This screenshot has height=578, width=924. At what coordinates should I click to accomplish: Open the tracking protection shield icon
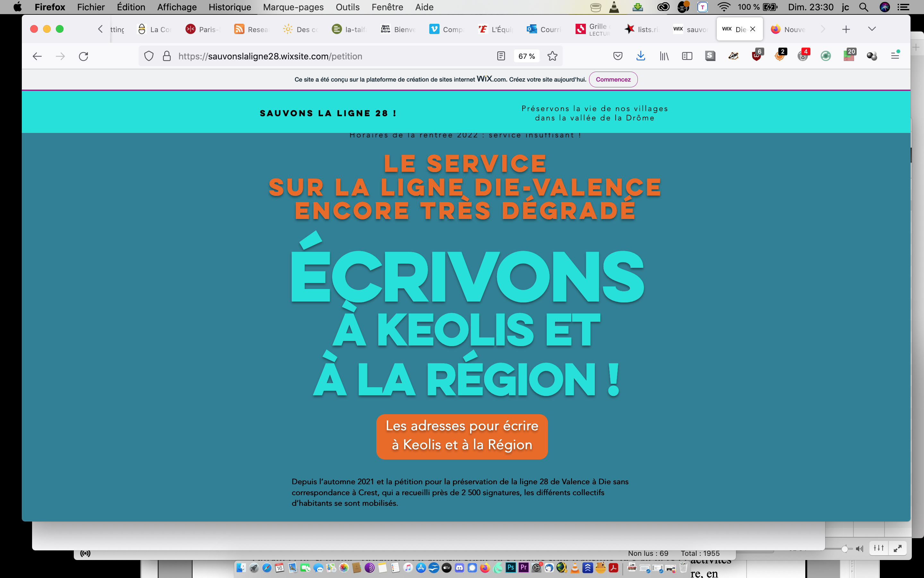[x=149, y=56]
